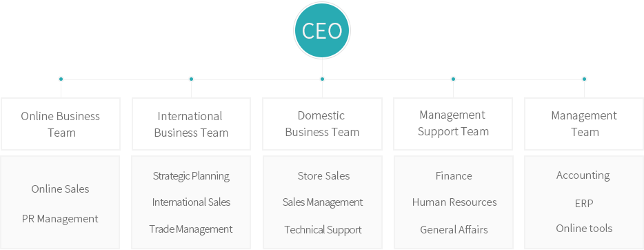Click the Store Sales item
644x250 pixels.
coord(323,176)
